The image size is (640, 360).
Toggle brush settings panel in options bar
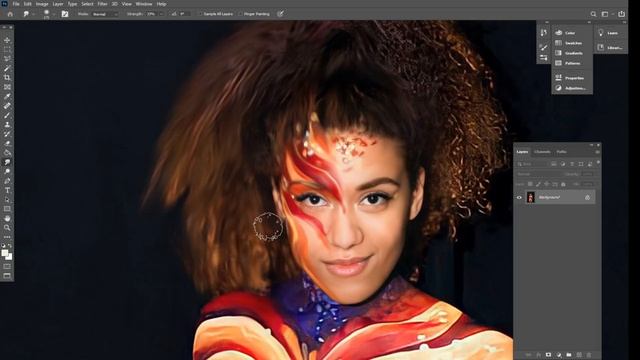tap(64, 14)
